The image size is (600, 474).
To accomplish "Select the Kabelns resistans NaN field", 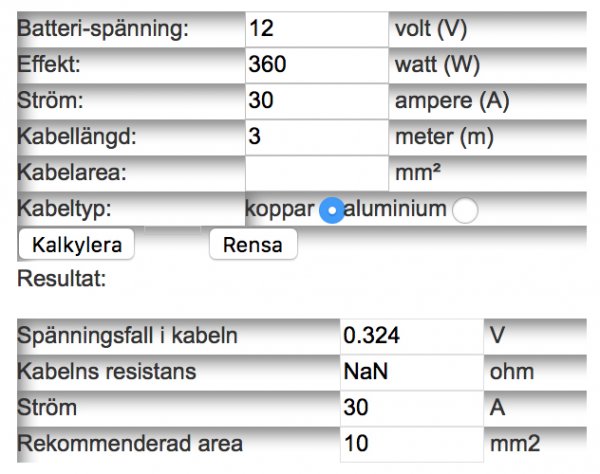I will point(410,371).
